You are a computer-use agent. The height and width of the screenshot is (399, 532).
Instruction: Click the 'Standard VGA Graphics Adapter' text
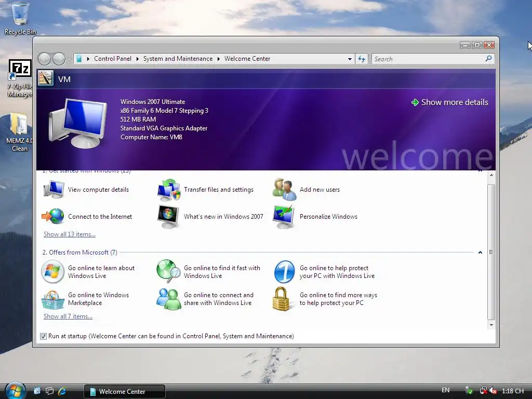pyautogui.click(x=164, y=128)
